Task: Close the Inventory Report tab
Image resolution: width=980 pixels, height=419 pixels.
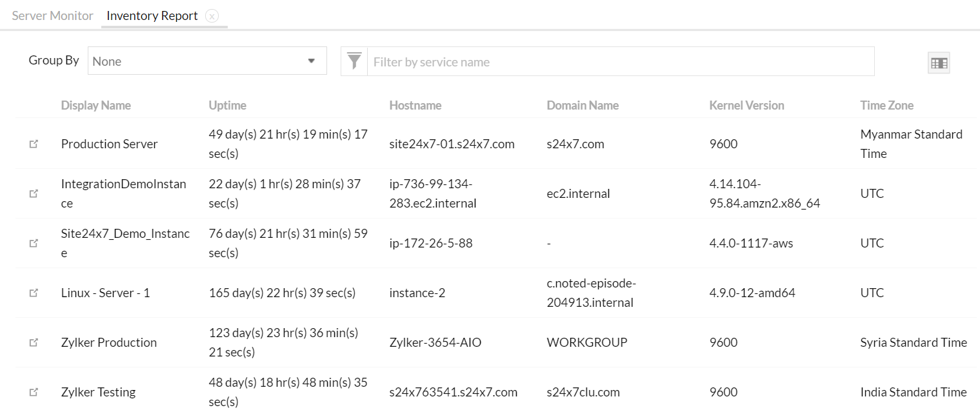Action: coord(212,15)
